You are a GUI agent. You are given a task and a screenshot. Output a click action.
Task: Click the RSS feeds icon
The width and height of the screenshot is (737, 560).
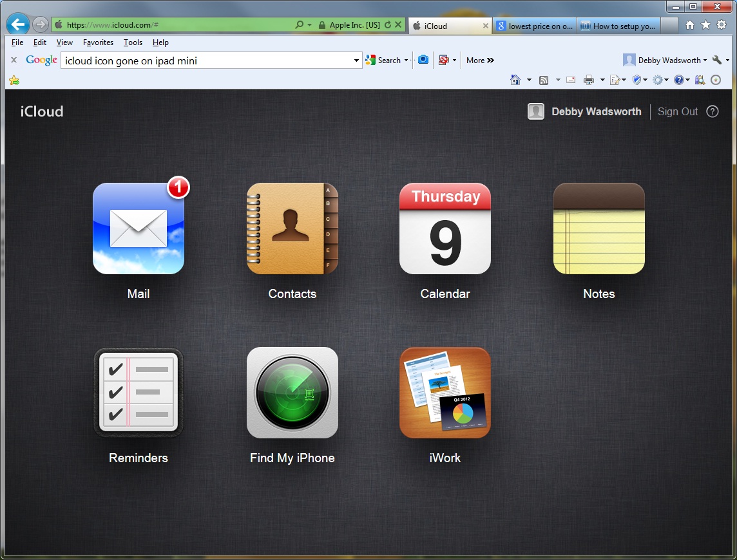pos(543,80)
